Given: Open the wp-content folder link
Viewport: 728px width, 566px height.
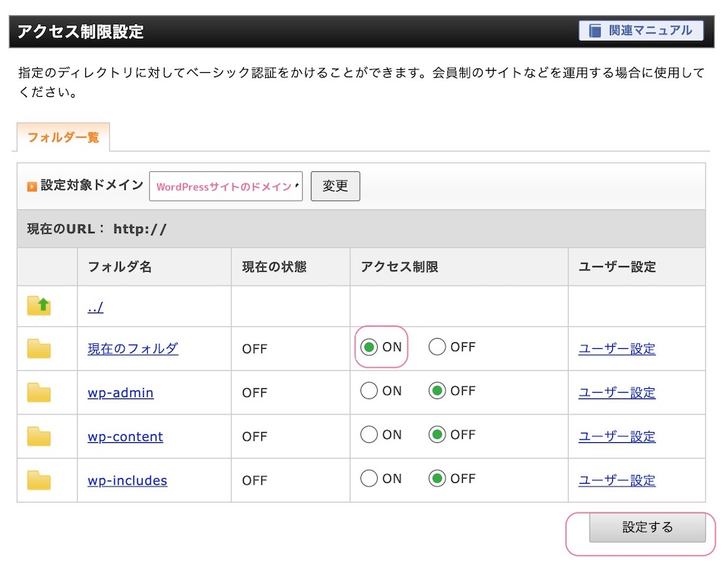Looking at the screenshot, I should pos(125,436).
